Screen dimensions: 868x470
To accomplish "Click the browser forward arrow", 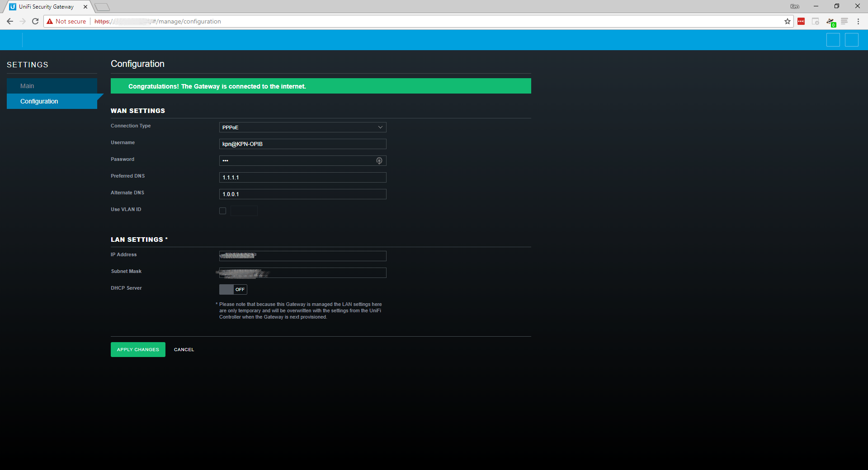I will point(23,21).
